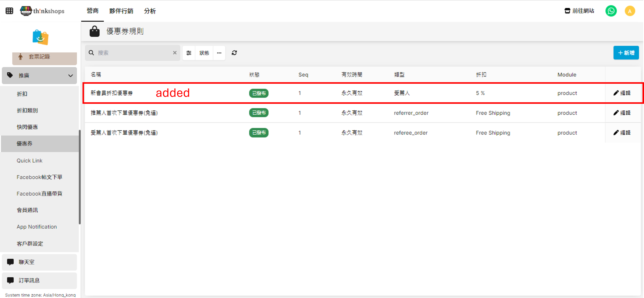This screenshot has width=644, height=298.
Task: Click the 新增 add button
Action: tap(626, 53)
